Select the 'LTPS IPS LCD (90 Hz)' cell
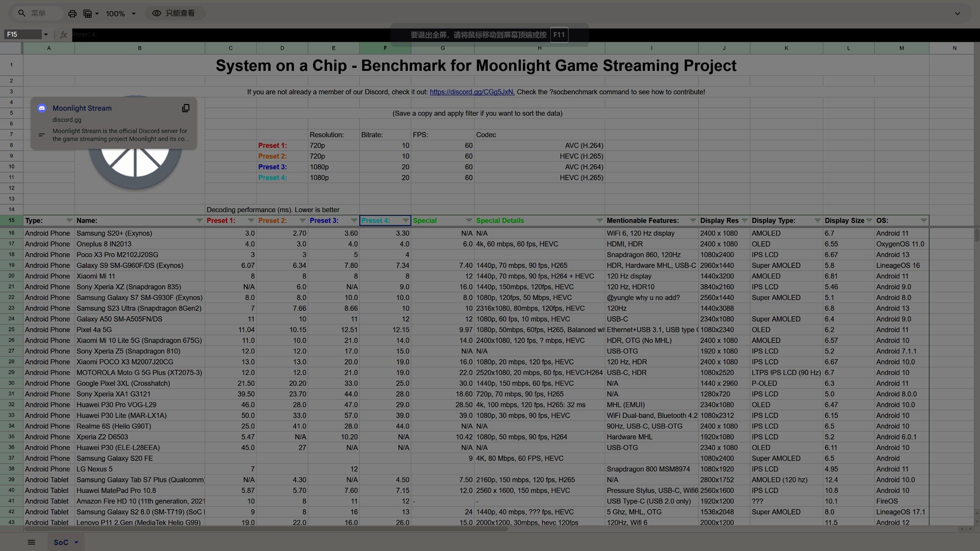980x551 pixels. (786, 373)
